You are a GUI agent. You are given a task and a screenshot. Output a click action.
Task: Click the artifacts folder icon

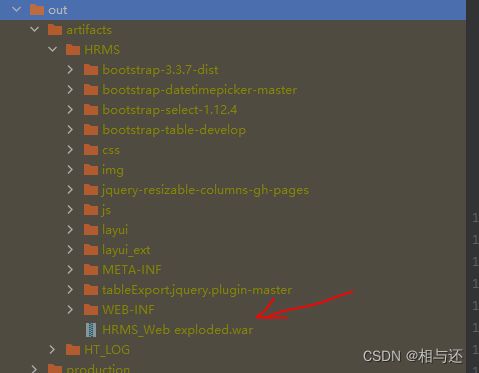coord(55,30)
